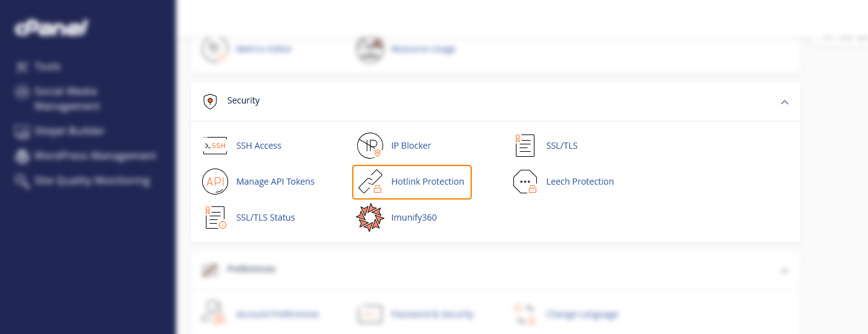Click the Security shield header icon
Viewport: 868px width, 334px height.
[x=210, y=101]
